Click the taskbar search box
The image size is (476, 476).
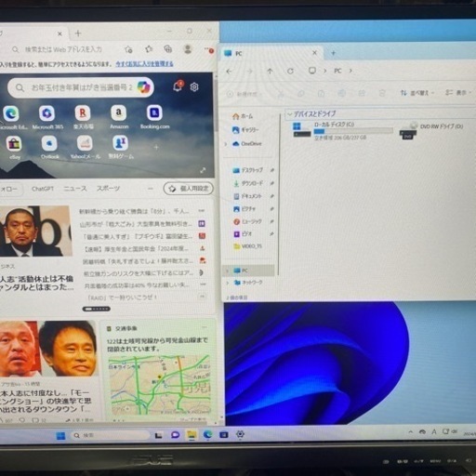[x=110, y=435]
